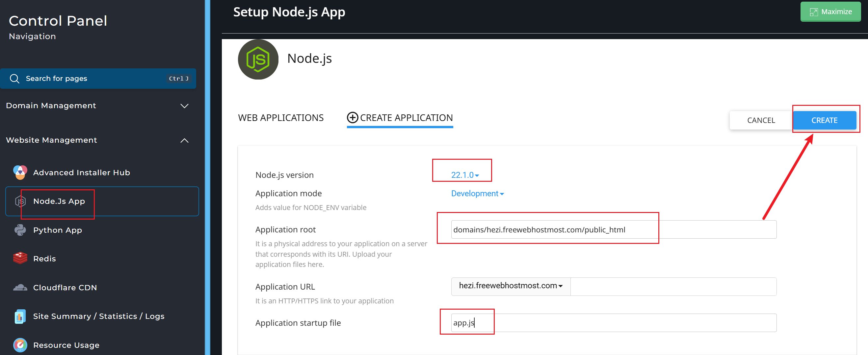Click the search magnifier icon
Screen dimensions: 868x355
(14, 79)
